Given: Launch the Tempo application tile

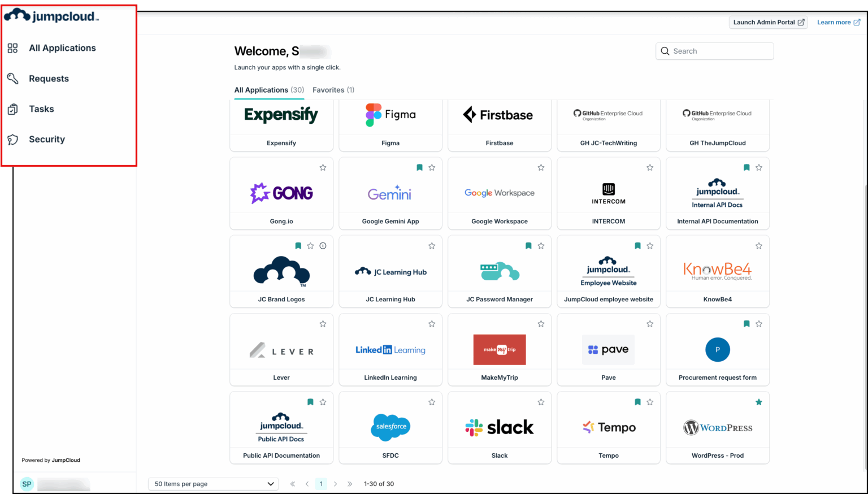Looking at the screenshot, I should click(x=609, y=428).
